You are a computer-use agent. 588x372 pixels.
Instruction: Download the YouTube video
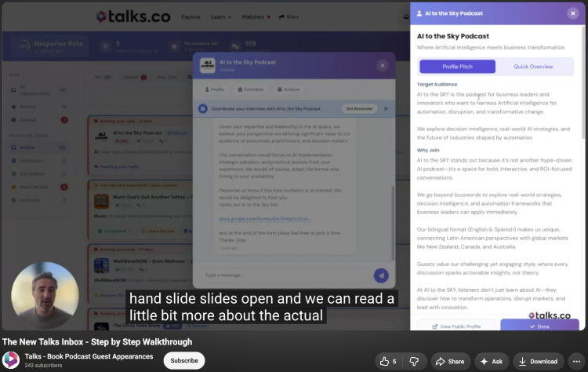tap(538, 361)
